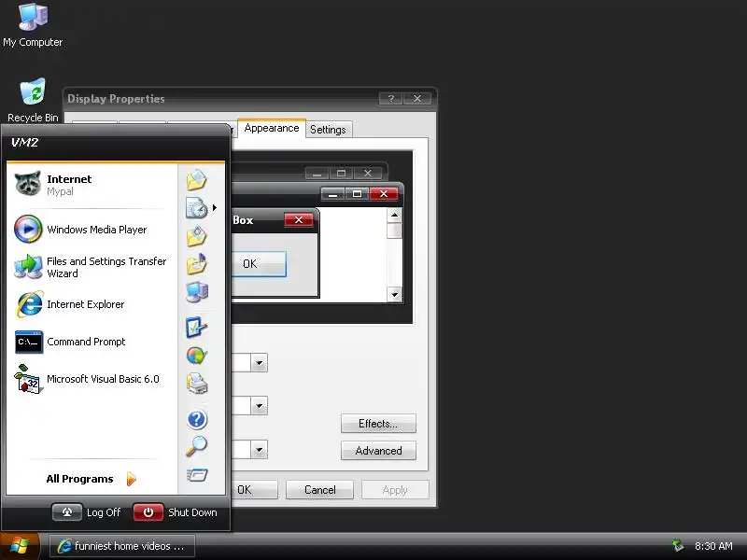Select the Recycle Bin desktop icon
747x560 pixels.
(x=33, y=100)
